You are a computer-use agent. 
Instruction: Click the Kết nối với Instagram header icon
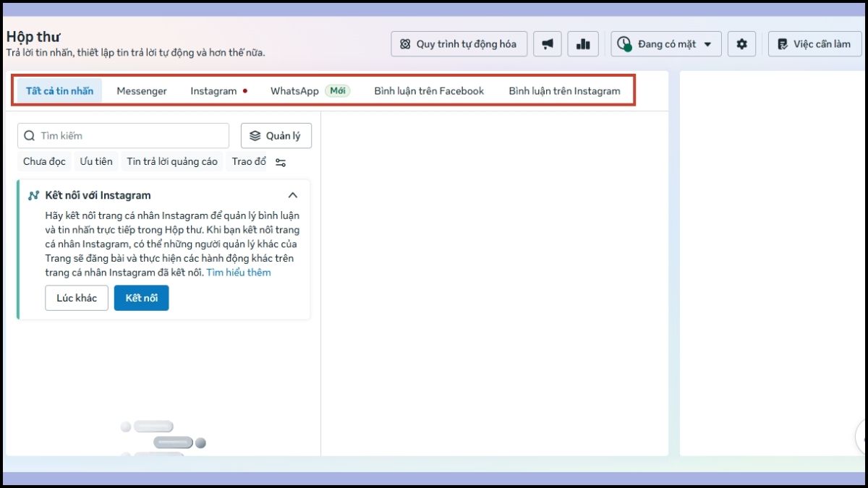pyautogui.click(x=33, y=195)
